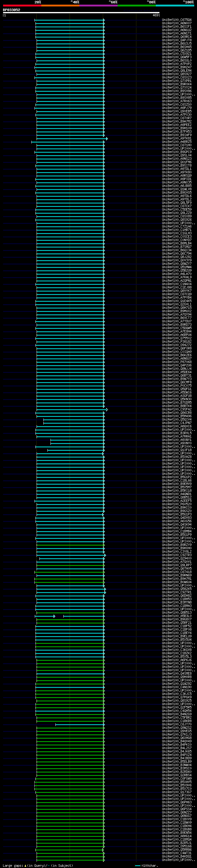Select the query label BP033052

pos(11,10)
